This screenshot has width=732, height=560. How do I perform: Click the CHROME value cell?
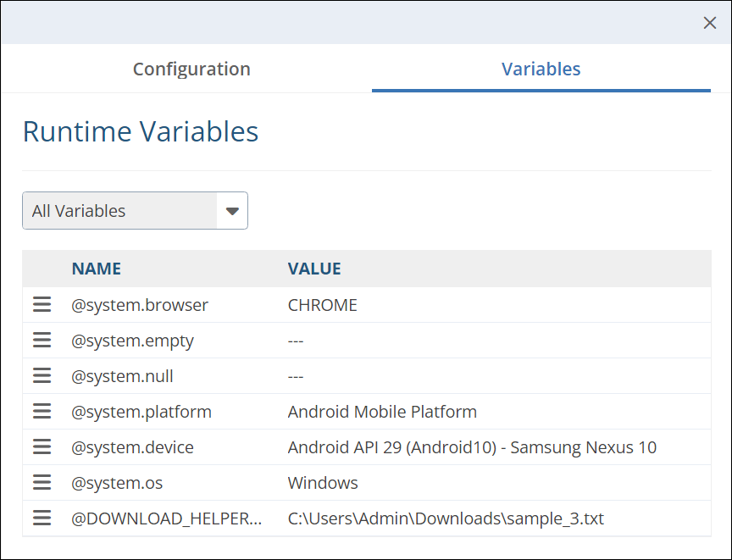pyautogui.click(x=323, y=305)
